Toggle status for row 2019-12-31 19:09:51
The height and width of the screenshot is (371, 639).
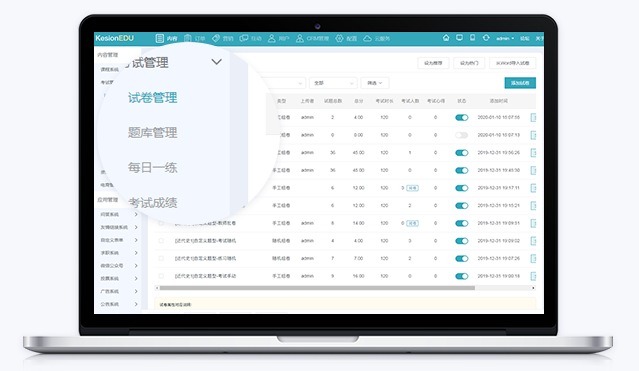462,223
